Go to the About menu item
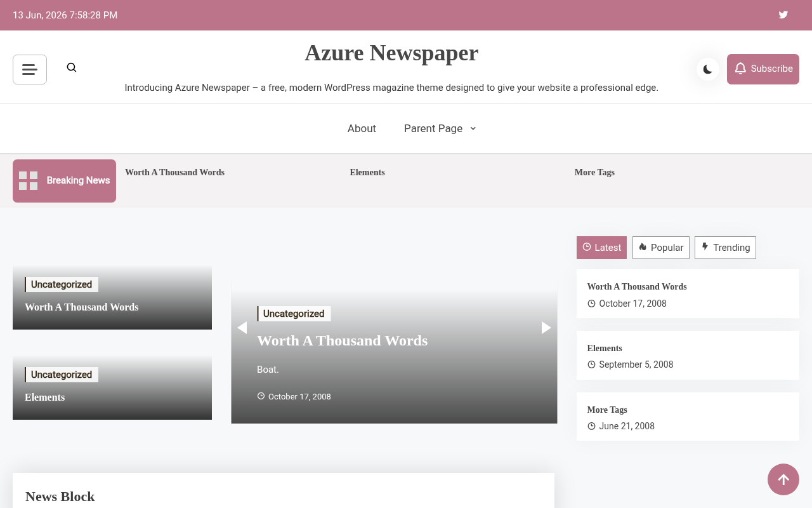The height and width of the screenshot is (508, 812). (362, 128)
